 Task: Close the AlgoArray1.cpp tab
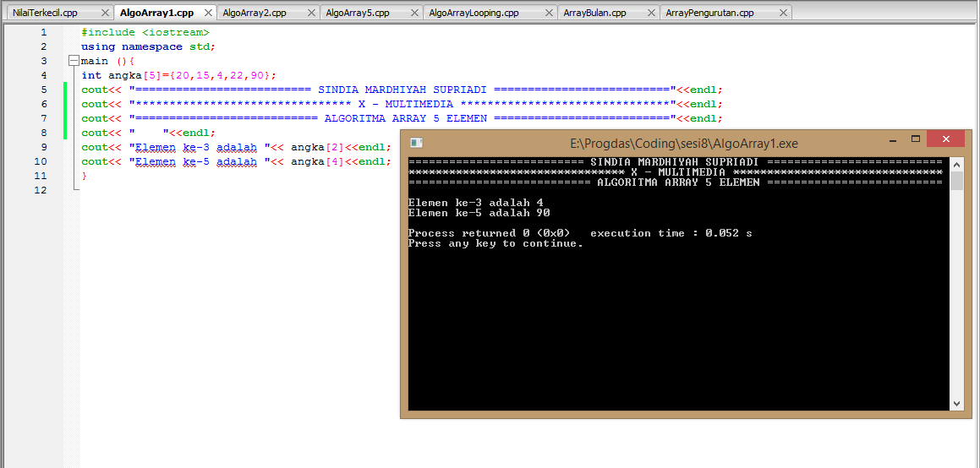click(208, 14)
